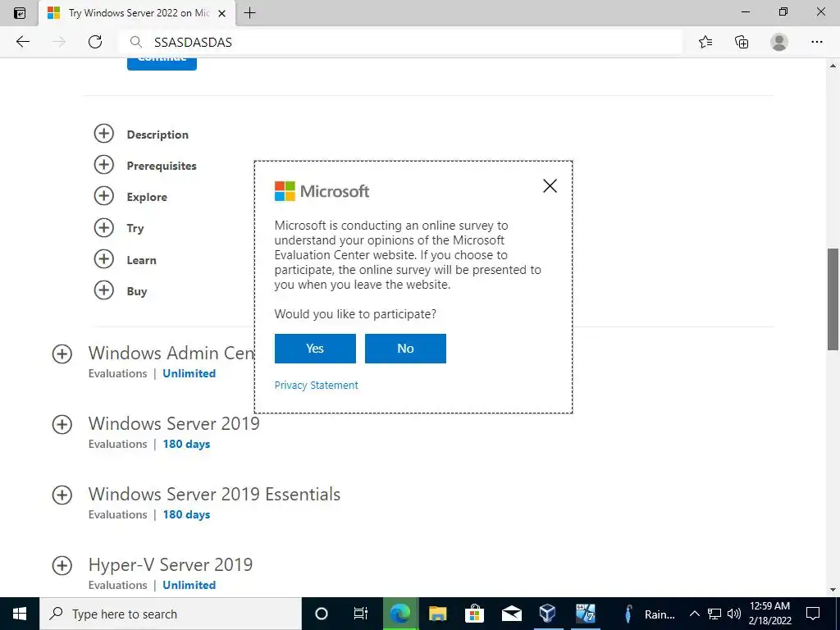This screenshot has height=630, width=840.
Task: Open File Explorer from taskbar
Action: pos(438,614)
